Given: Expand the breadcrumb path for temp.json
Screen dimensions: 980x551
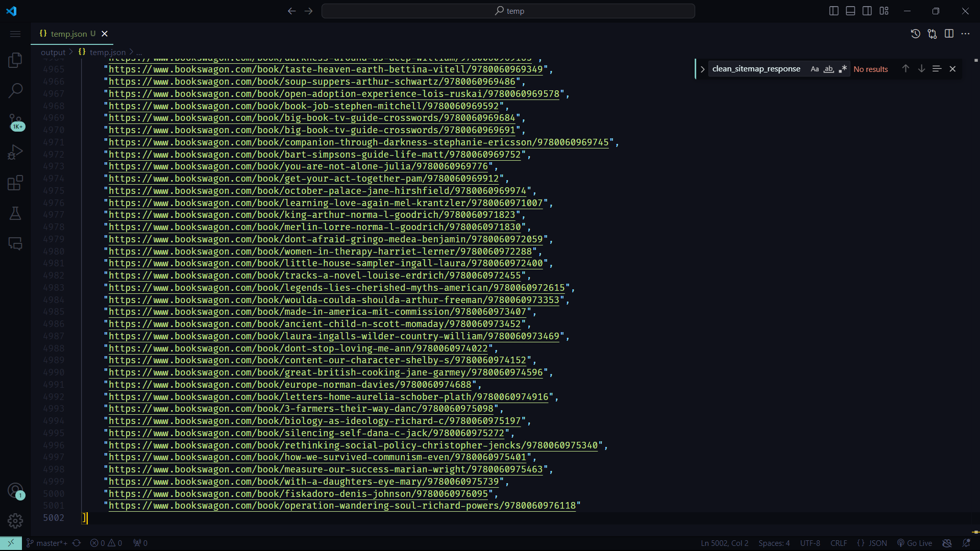Looking at the screenshot, I should [x=139, y=52].
